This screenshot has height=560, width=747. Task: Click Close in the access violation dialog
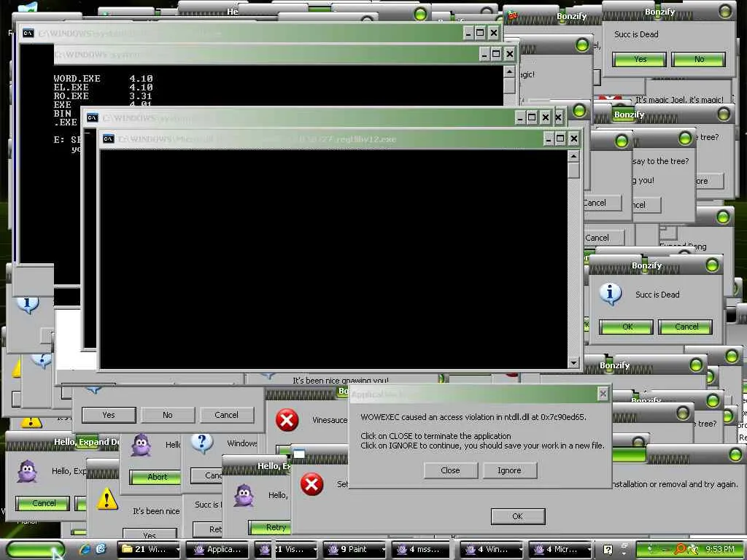pyautogui.click(x=450, y=470)
